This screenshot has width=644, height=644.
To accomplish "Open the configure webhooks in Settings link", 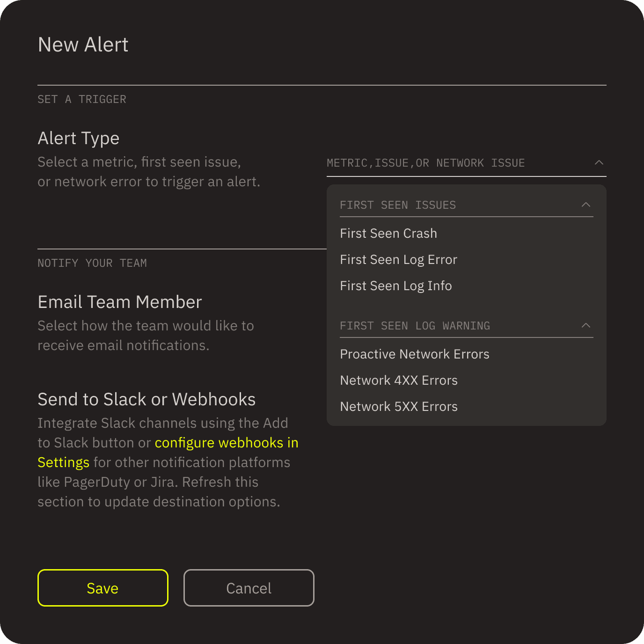I will coord(227,443).
